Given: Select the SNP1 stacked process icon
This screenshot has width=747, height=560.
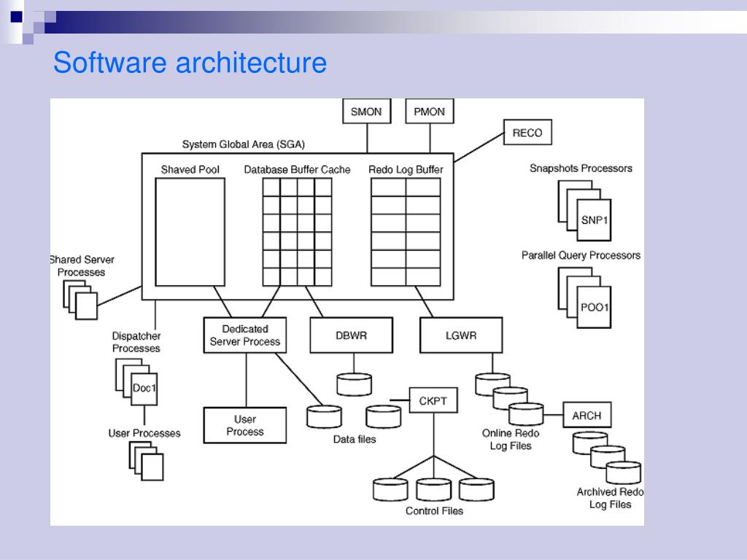Looking at the screenshot, I should point(584,211).
